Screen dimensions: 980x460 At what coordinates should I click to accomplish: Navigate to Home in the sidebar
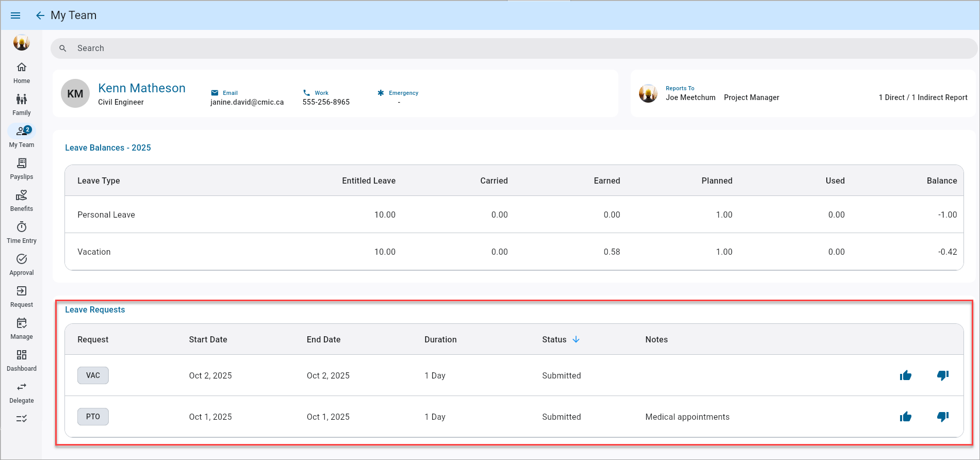click(x=22, y=73)
